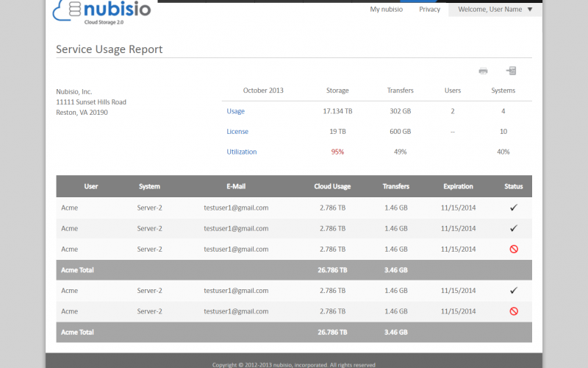Click the Status column header
588x368 pixels.
click(x=513, y=186)
